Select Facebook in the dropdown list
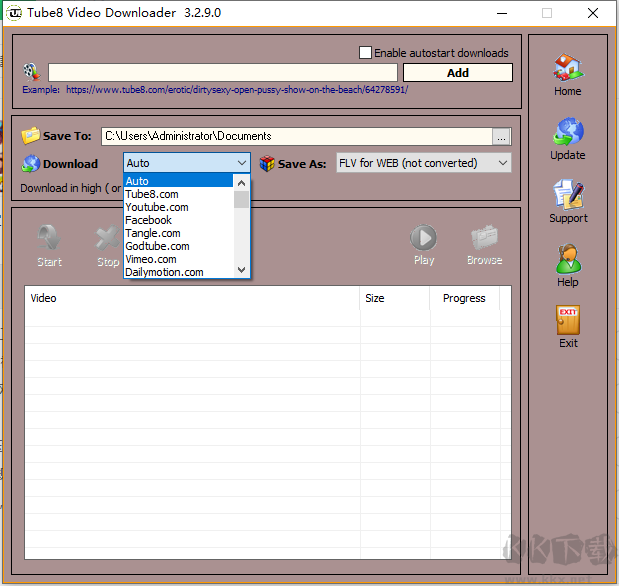619x586 pixels. [178, 220]
